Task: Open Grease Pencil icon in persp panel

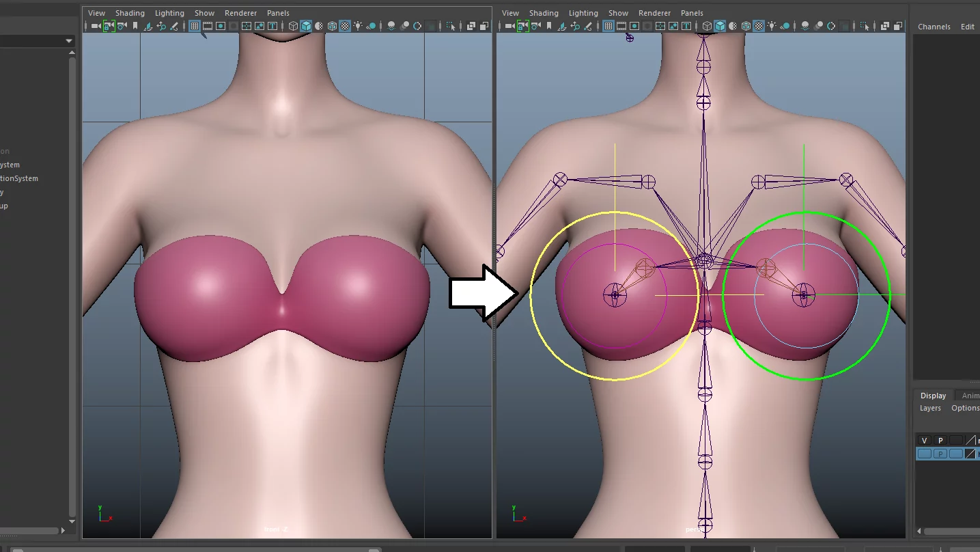Action: pos(588,26)
